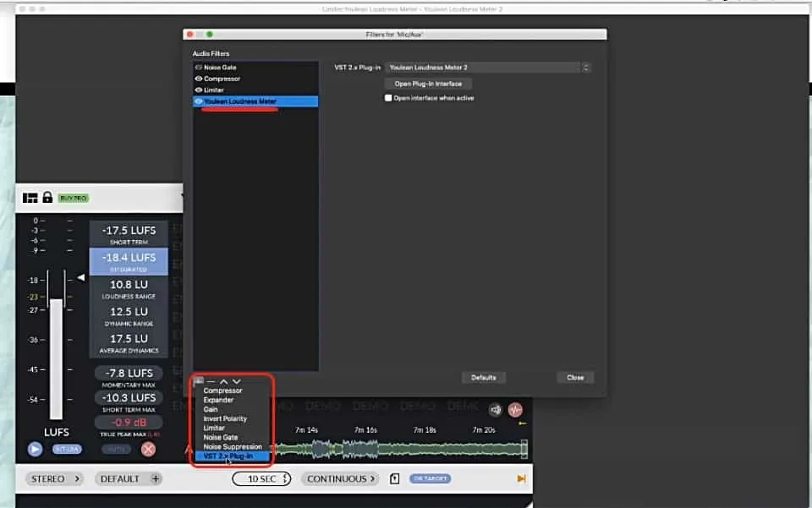
Task: Click the 7m 20s timeline label
Action: click(484, 430)
